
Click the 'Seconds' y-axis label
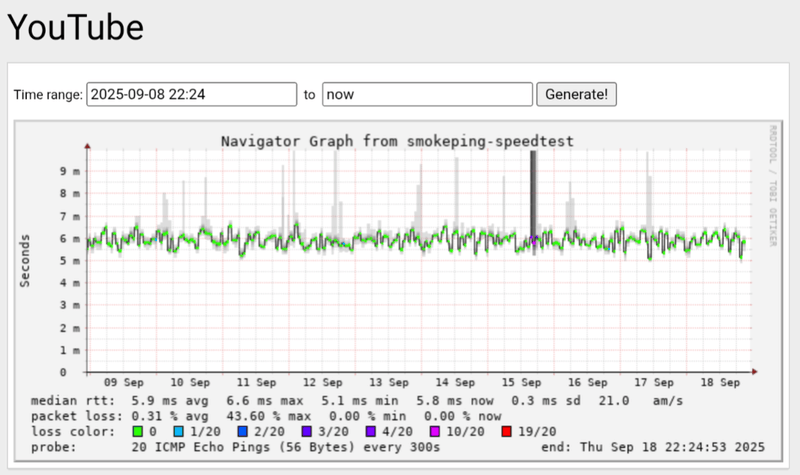[x=24, y=261]
